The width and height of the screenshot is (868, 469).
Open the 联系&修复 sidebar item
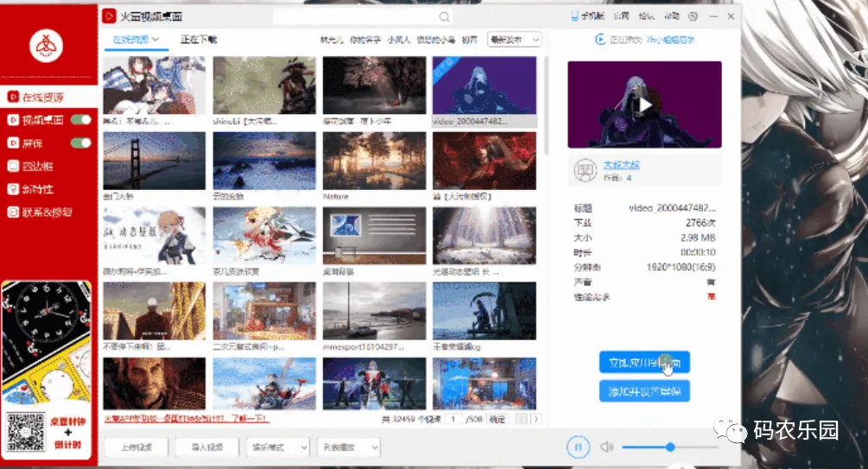point(40,212)
